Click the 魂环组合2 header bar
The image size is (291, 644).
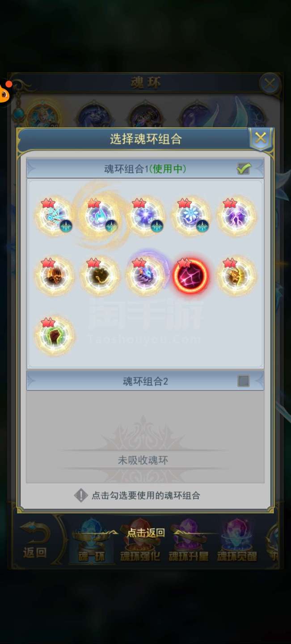[145, 381]
